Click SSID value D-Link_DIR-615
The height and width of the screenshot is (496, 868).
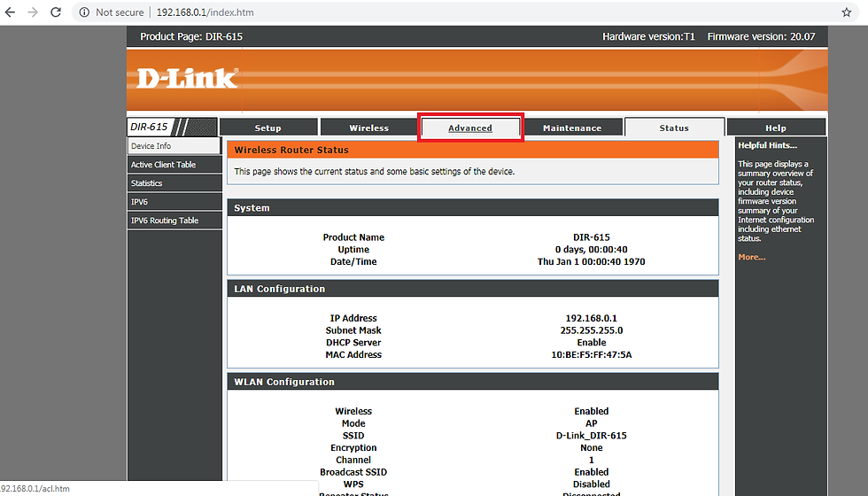[592, 435]
